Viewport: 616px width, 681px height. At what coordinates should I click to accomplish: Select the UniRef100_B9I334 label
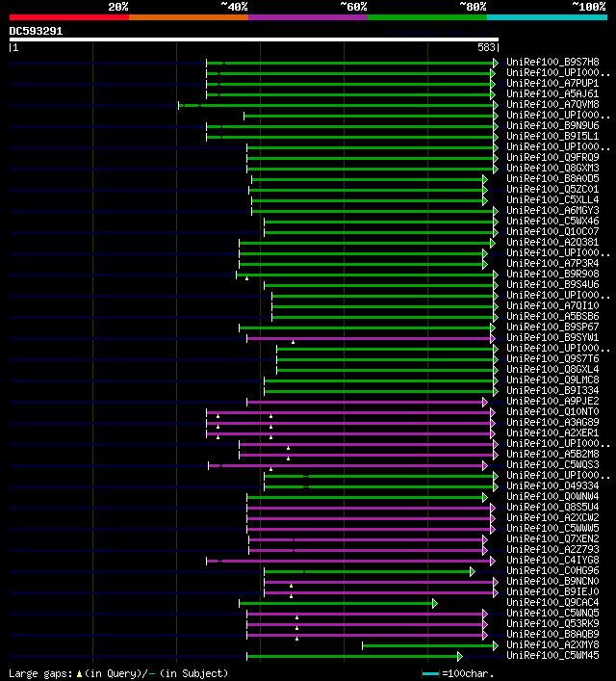tap(552, 390)
